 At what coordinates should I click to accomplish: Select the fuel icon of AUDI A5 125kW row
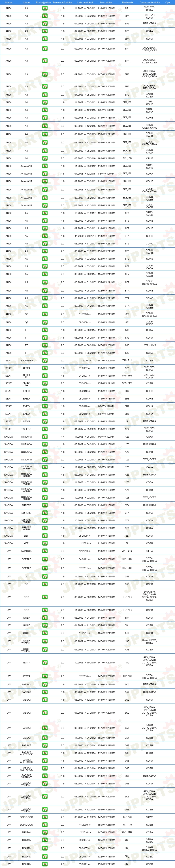[x=45, y=213]
